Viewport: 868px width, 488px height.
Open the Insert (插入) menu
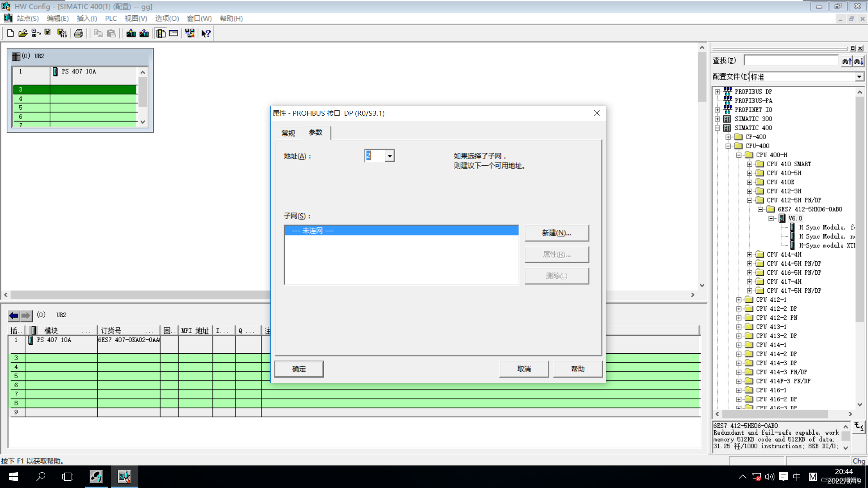click(87, 19)
